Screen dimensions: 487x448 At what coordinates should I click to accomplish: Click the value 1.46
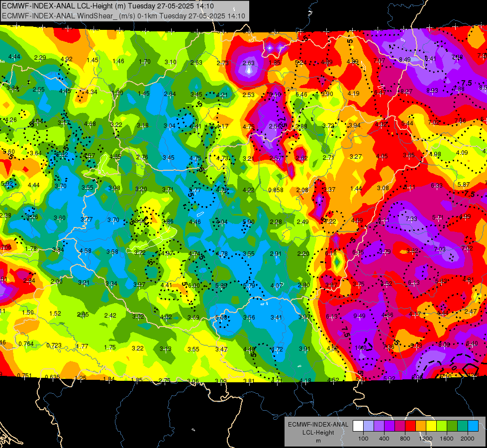pos(118,61)
